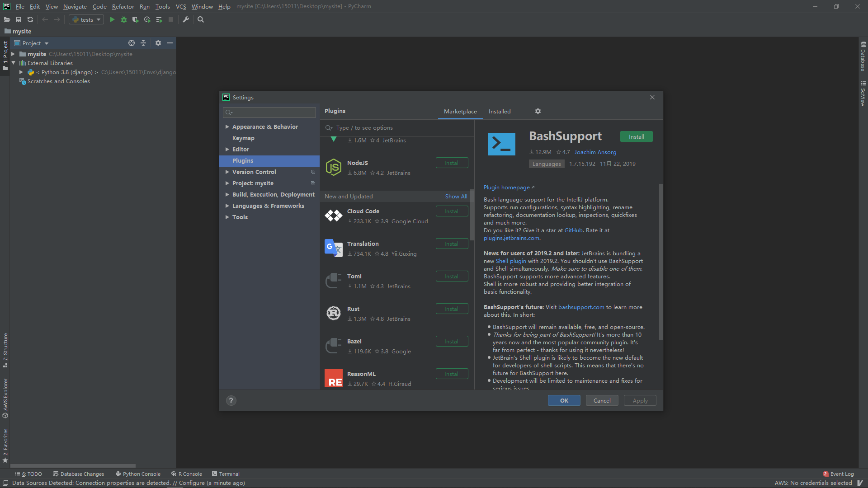Start debugging with the debug bug icon

(123, 19)
